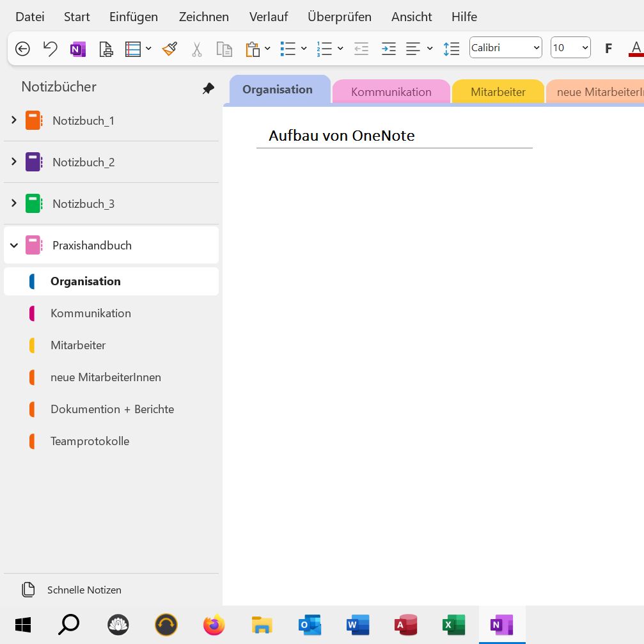Select the Praxishandbuch notebook
Image resolution: width=644 pixels, height=644 pixels.
(x=111, y=245)
